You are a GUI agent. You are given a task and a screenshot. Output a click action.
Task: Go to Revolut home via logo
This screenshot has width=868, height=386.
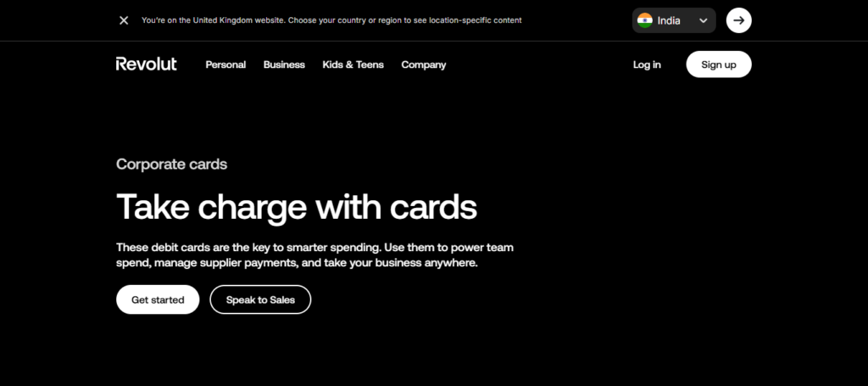[x=146, y=64]
